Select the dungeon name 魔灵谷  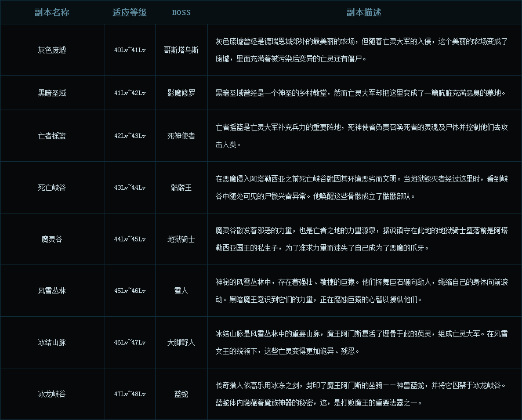click(52, 239)
